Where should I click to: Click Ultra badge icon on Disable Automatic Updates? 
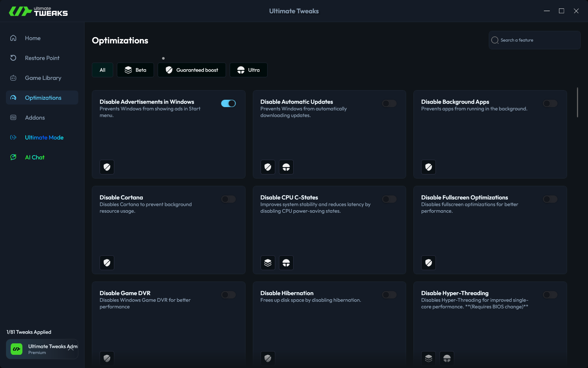[x=286, y=167]
